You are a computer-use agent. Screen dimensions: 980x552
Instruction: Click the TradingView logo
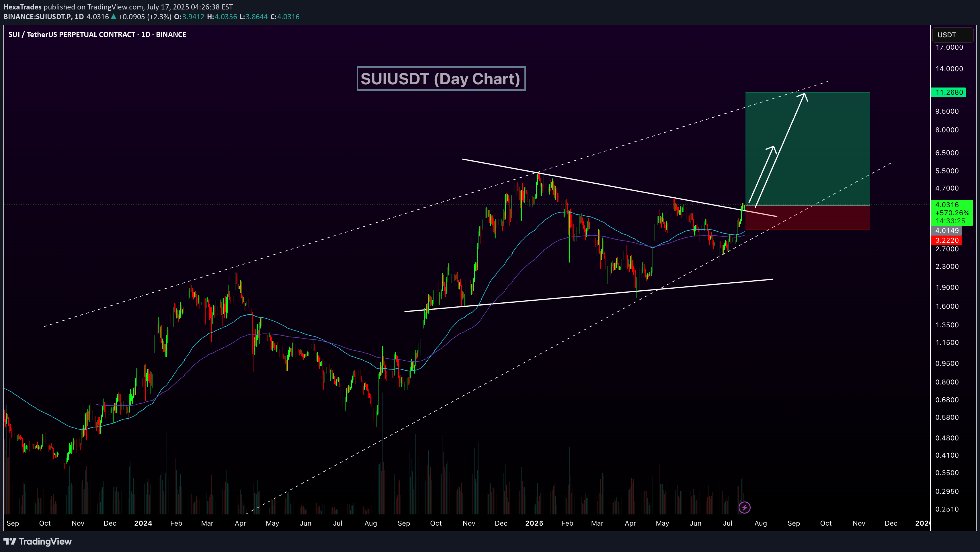[38, 541]
